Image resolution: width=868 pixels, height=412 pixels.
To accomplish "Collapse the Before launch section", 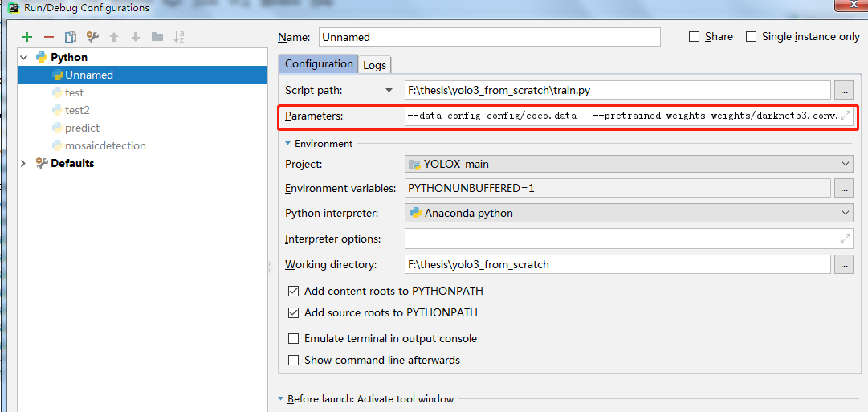I will pos(281,398).
